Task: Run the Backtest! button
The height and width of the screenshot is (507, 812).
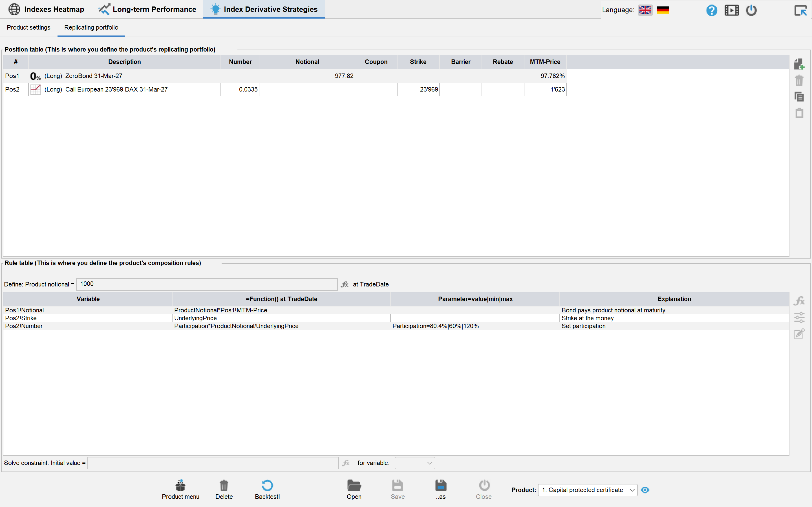Action: pyautogui.click(x=267, y=490)
